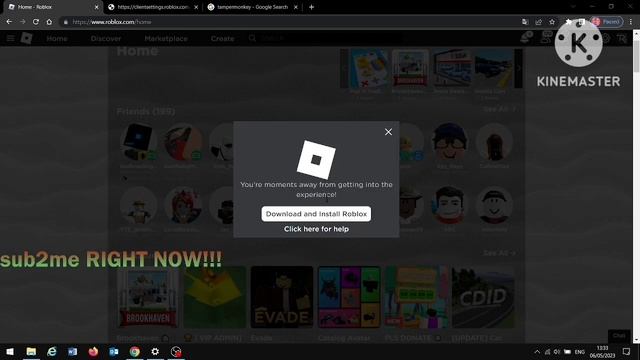The image size is (640, 360).
Task: Show hidden system tray icons
Action: [x=537, y=352]
